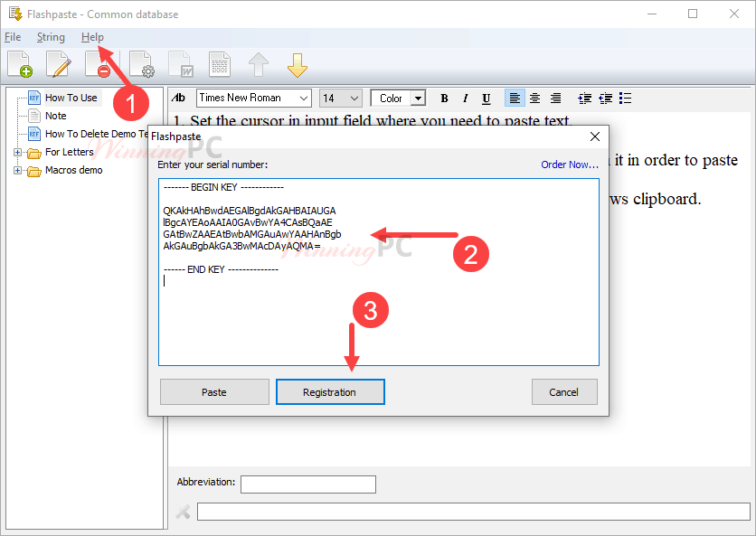Click the move up arrow icon
Screen dimensions: 756x536
pyautogui.click(x=259, y=64)
